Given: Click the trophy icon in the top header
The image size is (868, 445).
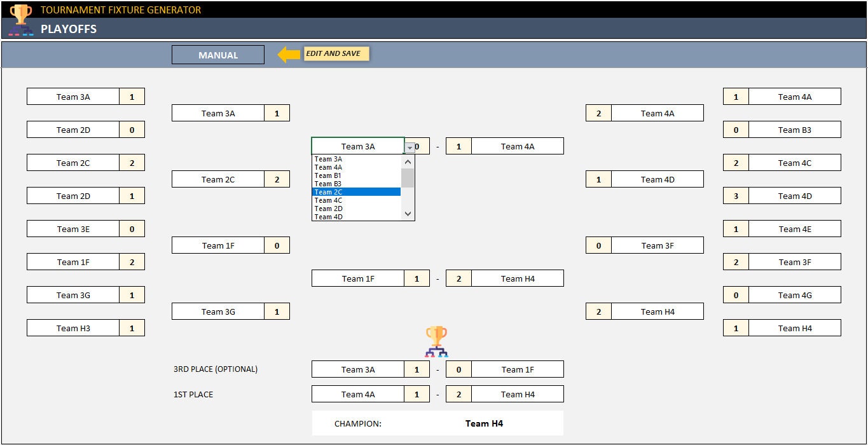Looking at the screenshot, I should pos(20,10).
